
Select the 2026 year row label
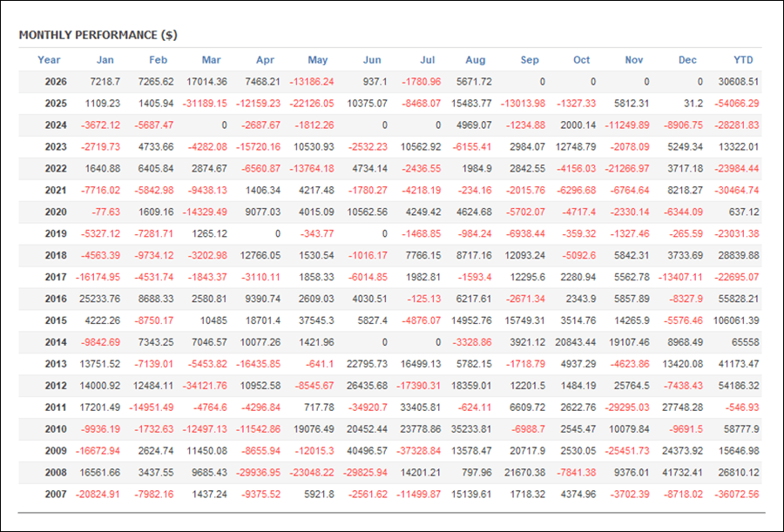point(56,82)
